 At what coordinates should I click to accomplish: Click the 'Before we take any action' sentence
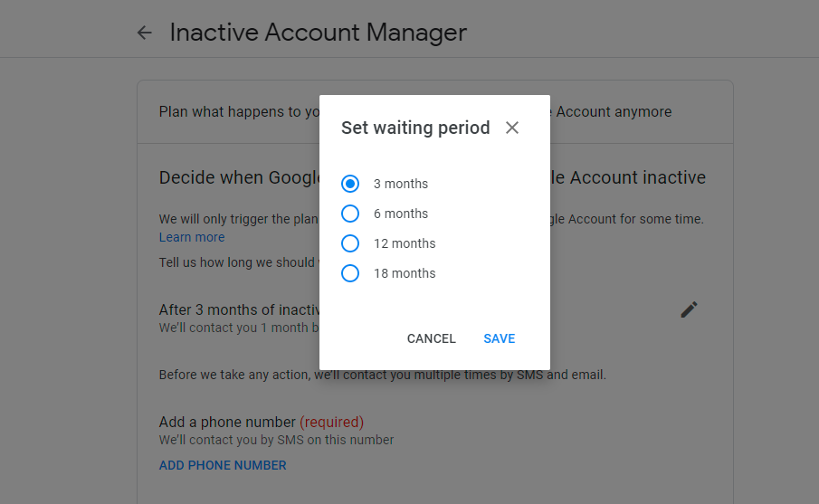coord(382,375)
